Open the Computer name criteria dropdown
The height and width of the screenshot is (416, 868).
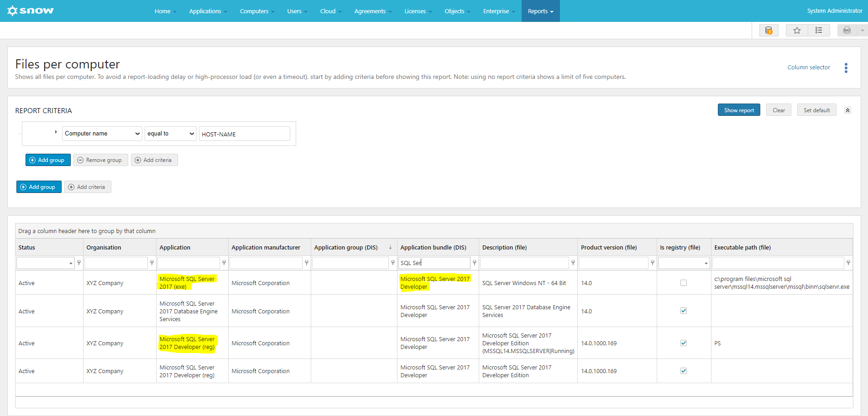tap(102, 134)
